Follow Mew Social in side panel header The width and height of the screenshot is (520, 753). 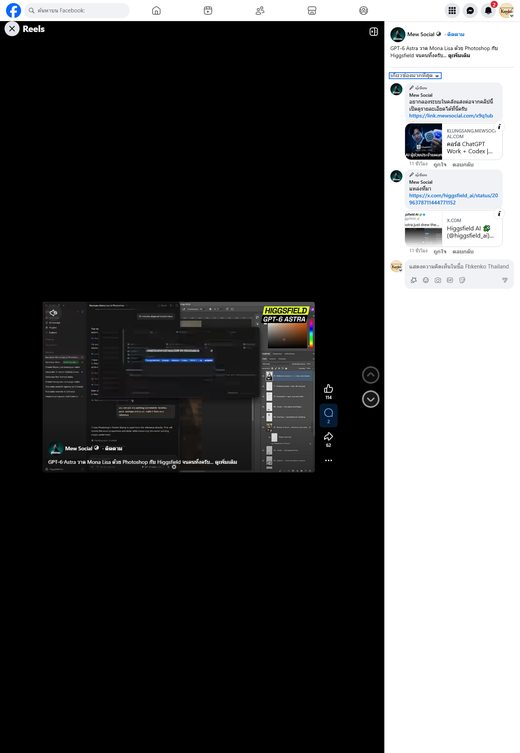tap(455, 34)
